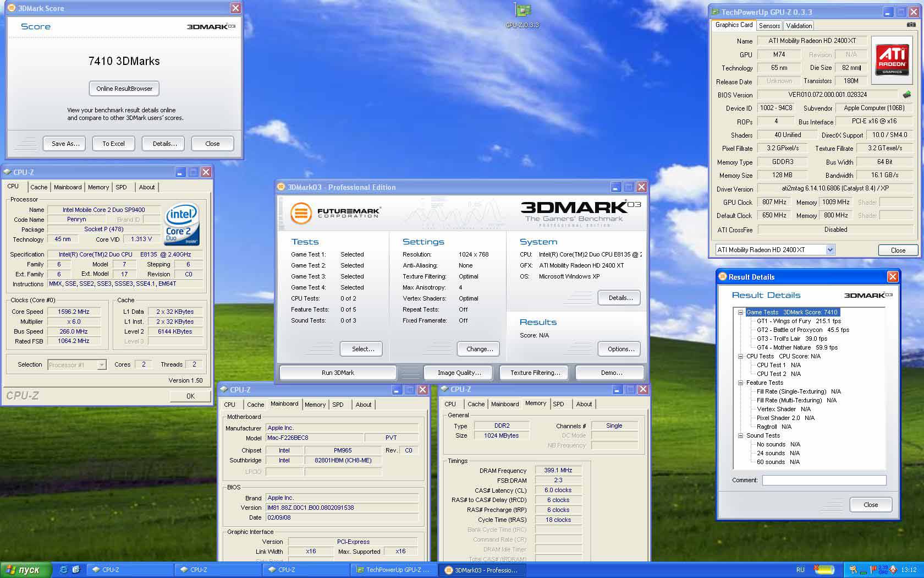Switch to the Sensors tab in GPU-Z
Viewport: 924px width, 578px height.
pos(769,26)
